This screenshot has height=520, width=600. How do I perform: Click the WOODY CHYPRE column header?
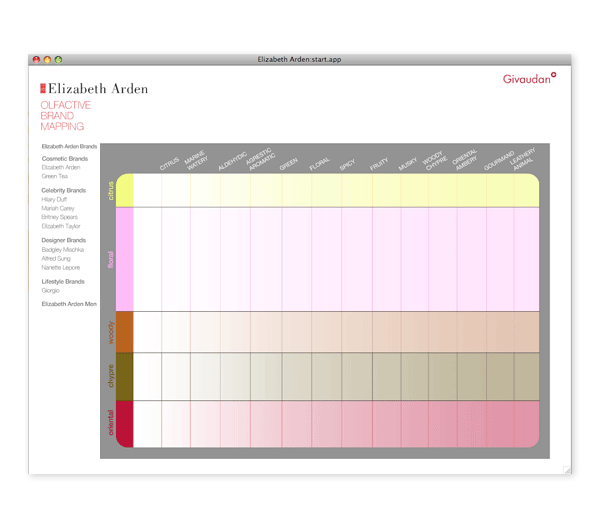[x=434, y=161]
